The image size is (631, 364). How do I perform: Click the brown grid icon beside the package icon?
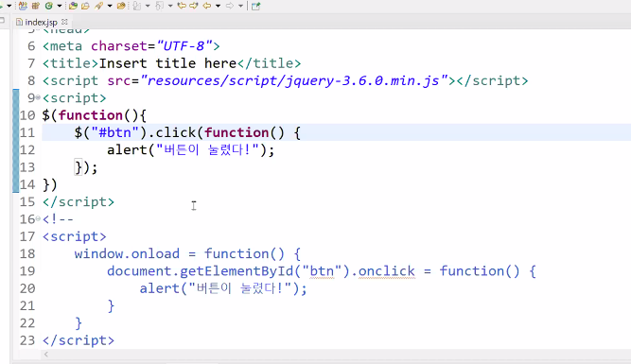[35, 6]
